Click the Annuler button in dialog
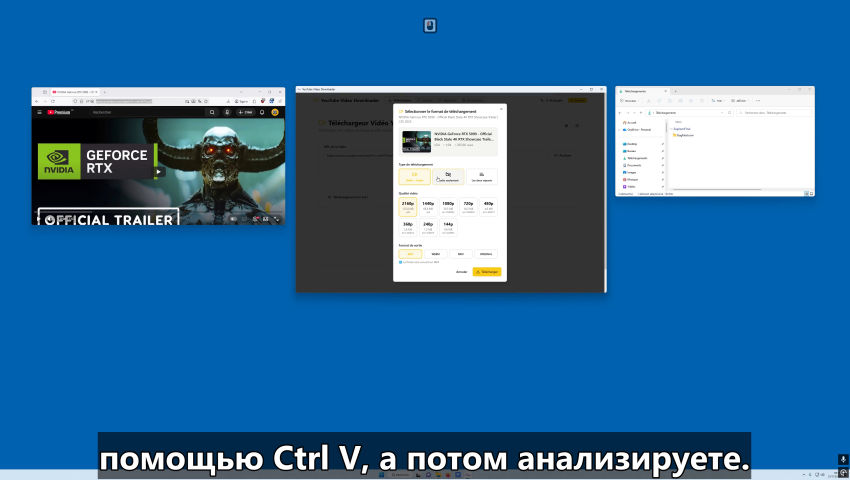 point(461,272)
